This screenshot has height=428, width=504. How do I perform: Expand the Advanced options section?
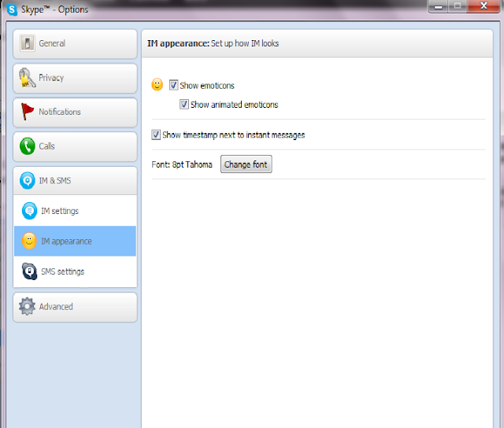(x=75, y=307)
